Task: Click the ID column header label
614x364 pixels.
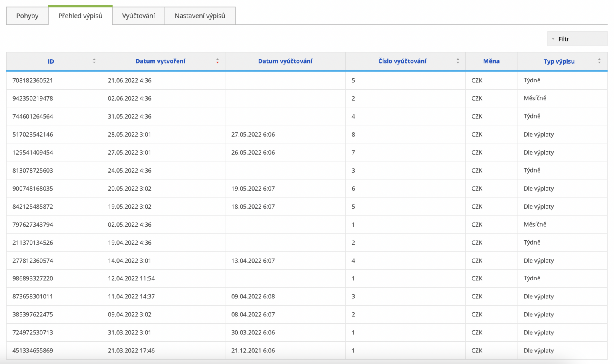Action: (x=51, y=61)
